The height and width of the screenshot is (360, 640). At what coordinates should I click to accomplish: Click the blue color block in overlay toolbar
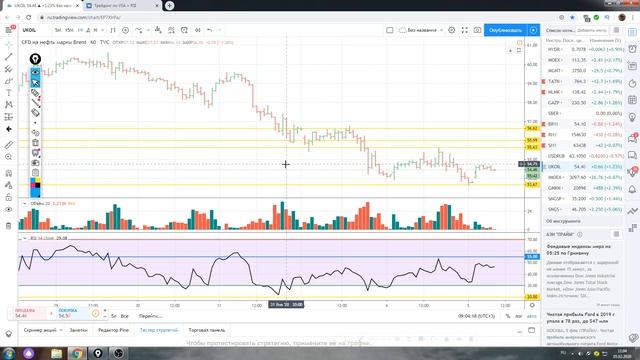click(36, 193)
